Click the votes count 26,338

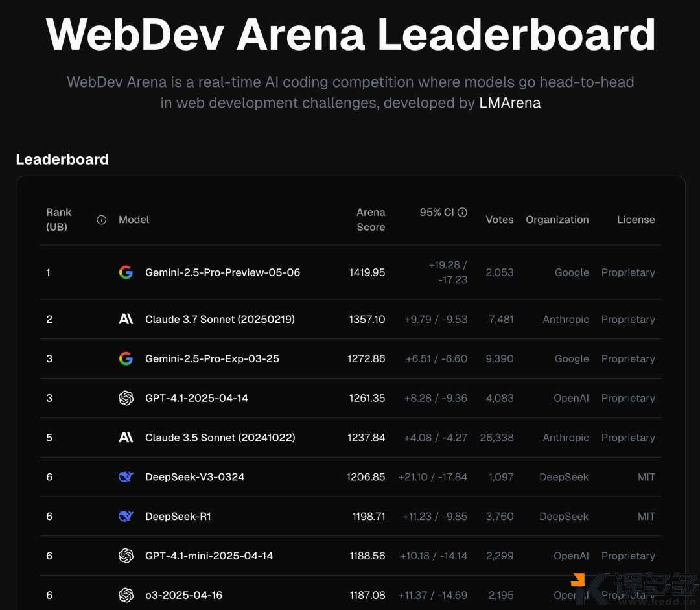497,438
